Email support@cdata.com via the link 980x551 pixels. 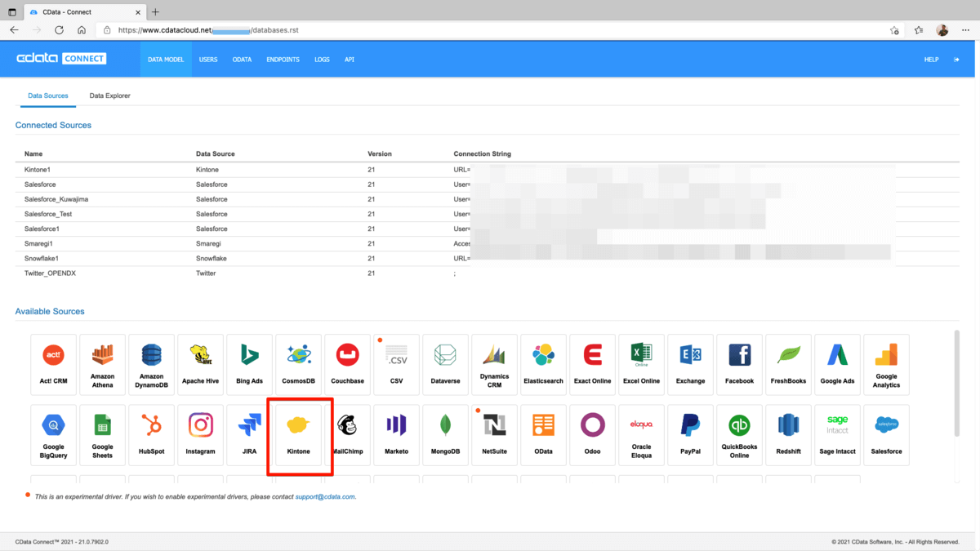(325, 496)
